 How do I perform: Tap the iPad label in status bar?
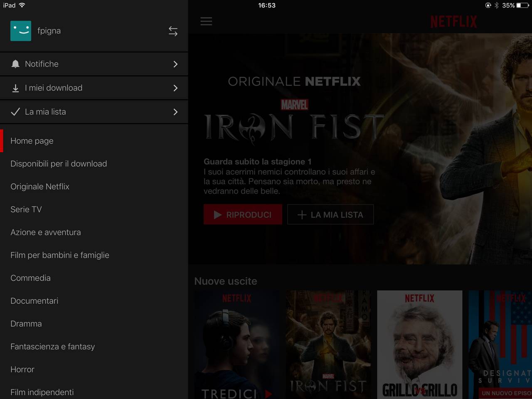(x=9, y=5)
